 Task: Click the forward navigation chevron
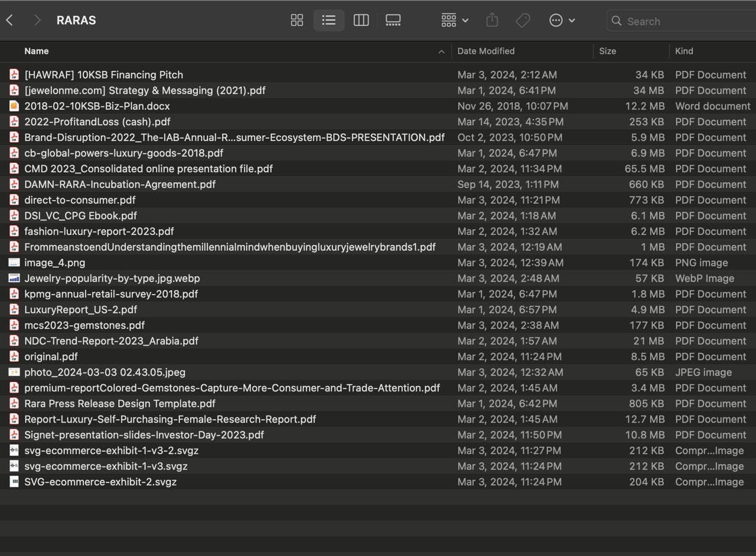click(37, 21)
